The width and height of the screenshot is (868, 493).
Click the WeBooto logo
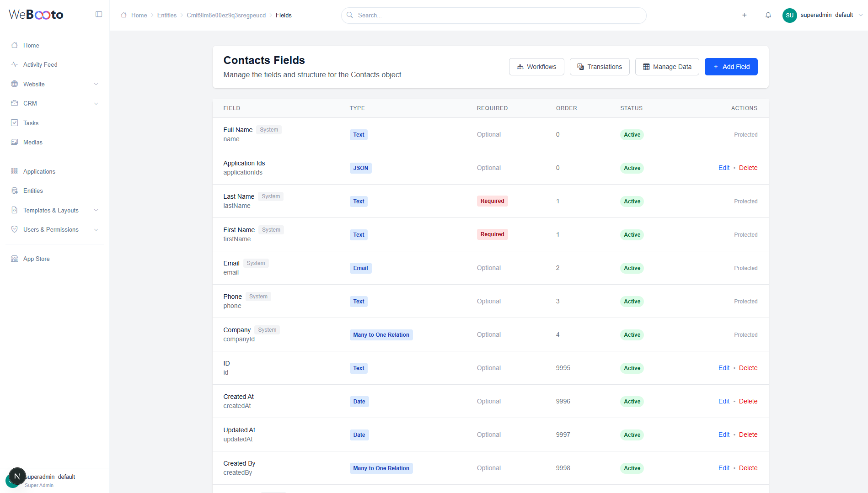(36, 14)
